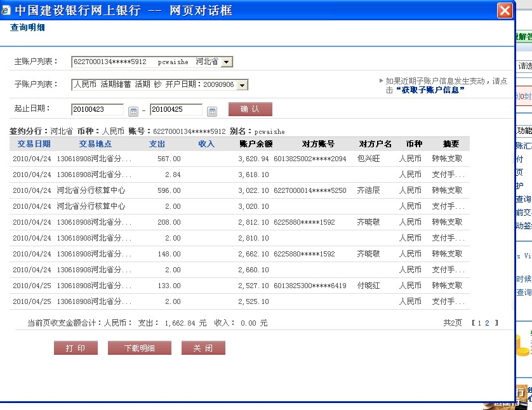Select the 148.00 expense amount
The width and height of the screenshot is (532, 410).
[x=169, y=254]
